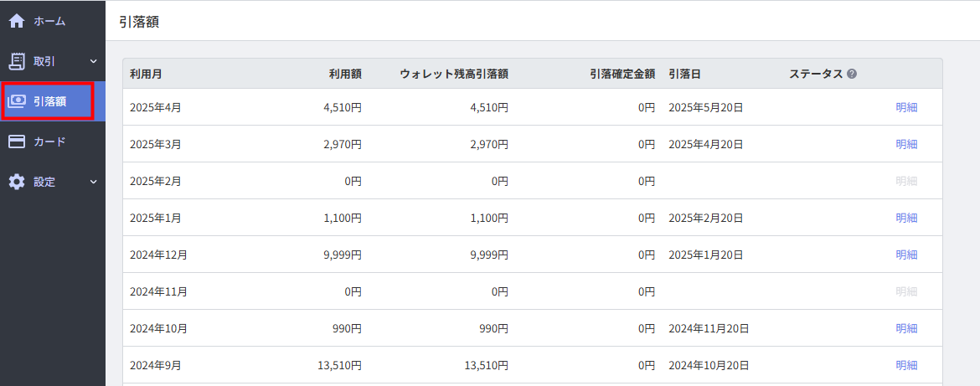Viewport: 980px width, 386px height.
Task: Select the 2025年2月 row cell
Action: pos(156,181)
